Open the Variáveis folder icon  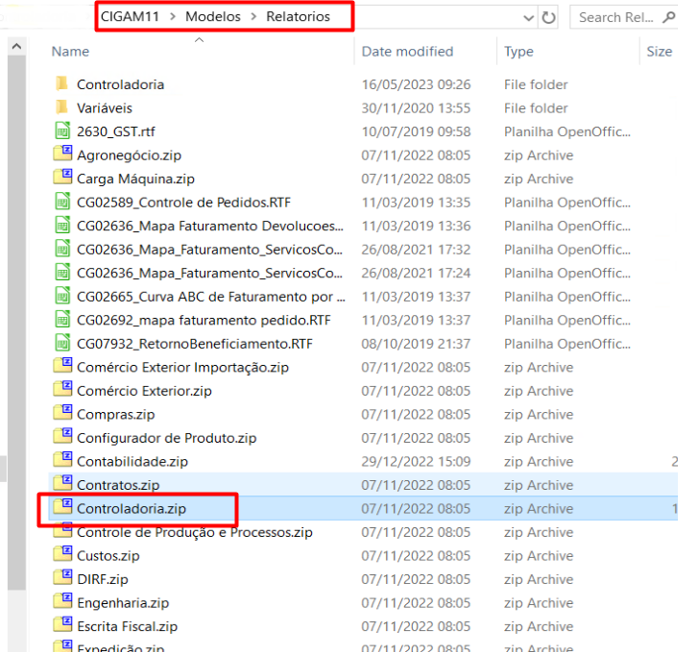tap(62, 107)
